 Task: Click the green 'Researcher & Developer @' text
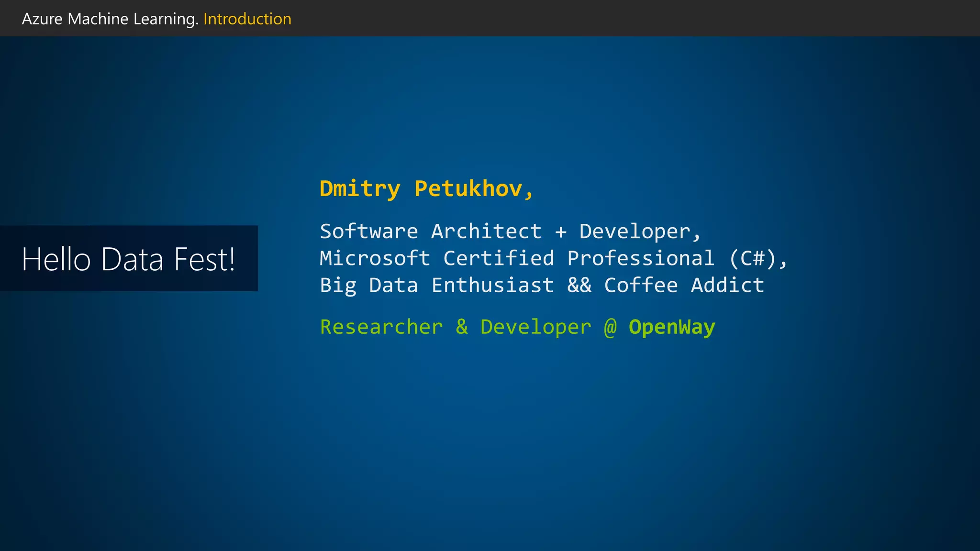coord(468,327)
